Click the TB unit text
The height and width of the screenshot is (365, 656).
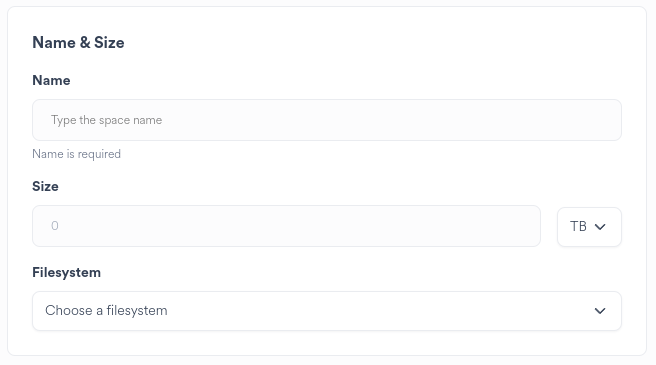coord(579,226)
